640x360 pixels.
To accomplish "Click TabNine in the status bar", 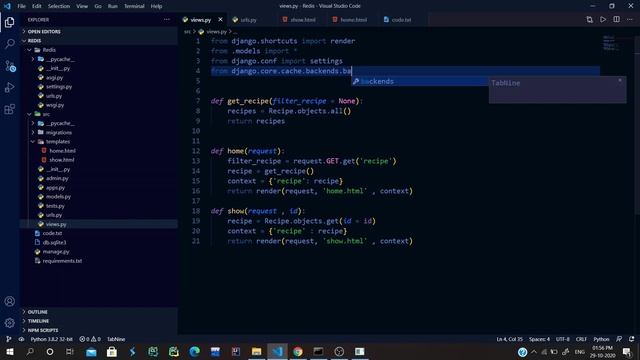I will click(x=116, y=339).
